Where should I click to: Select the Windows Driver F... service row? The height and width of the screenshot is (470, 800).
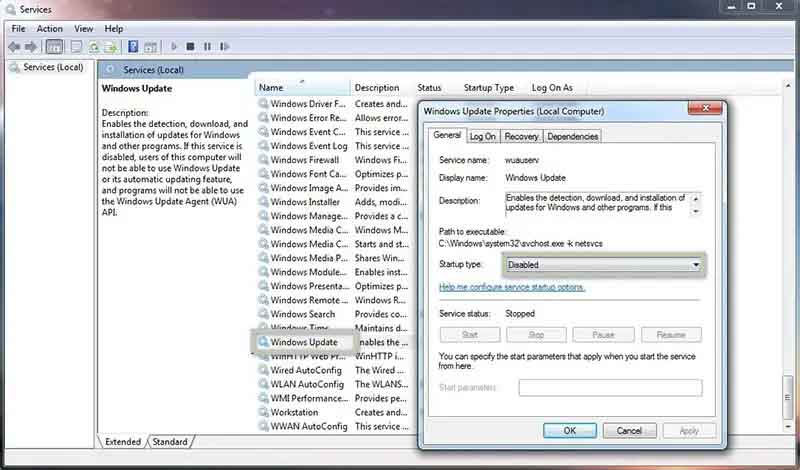pyautogui.click(x=334, y=104)
